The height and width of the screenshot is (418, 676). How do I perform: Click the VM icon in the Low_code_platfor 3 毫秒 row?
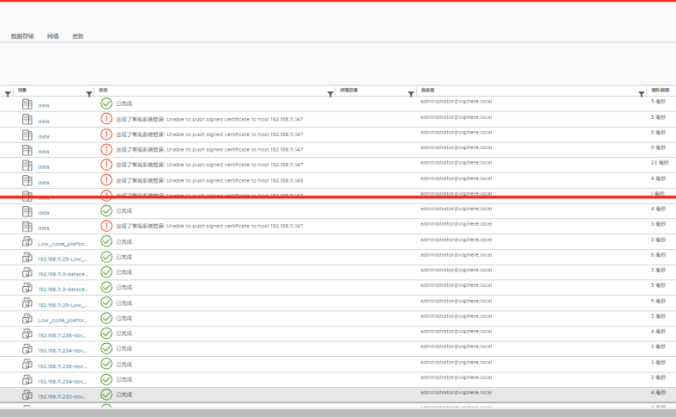[x=27, y=241]
